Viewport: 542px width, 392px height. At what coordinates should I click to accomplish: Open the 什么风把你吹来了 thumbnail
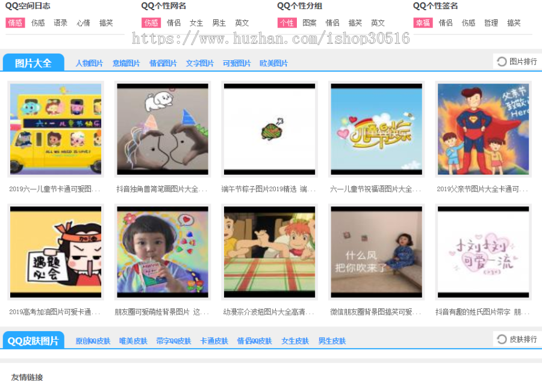coord(376,252)
